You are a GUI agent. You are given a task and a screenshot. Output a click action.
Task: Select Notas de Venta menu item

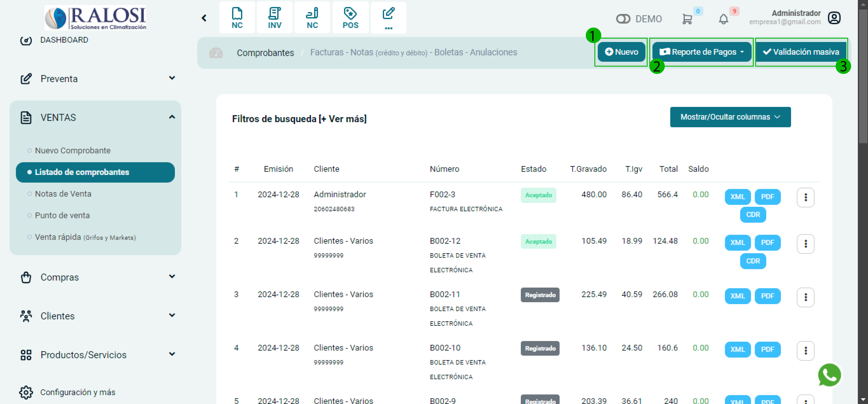point(63,194)
